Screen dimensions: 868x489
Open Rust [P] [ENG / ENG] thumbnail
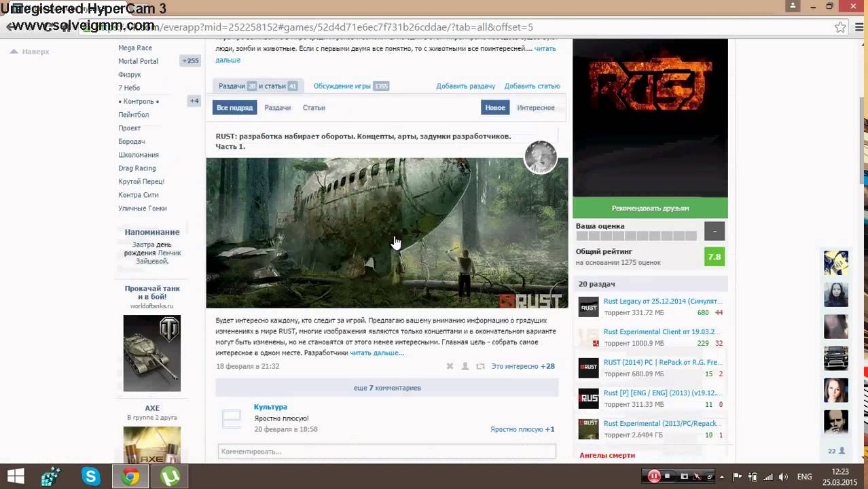(588, 399)
